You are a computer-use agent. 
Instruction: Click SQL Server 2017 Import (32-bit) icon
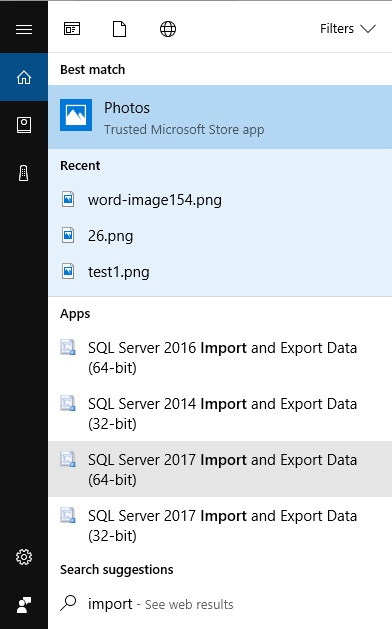pyautogui.click(x=68, y=515)
